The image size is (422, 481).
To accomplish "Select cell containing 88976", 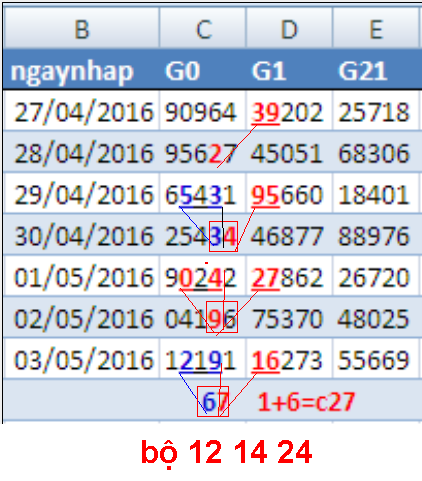I will click(x=376, y=235).
